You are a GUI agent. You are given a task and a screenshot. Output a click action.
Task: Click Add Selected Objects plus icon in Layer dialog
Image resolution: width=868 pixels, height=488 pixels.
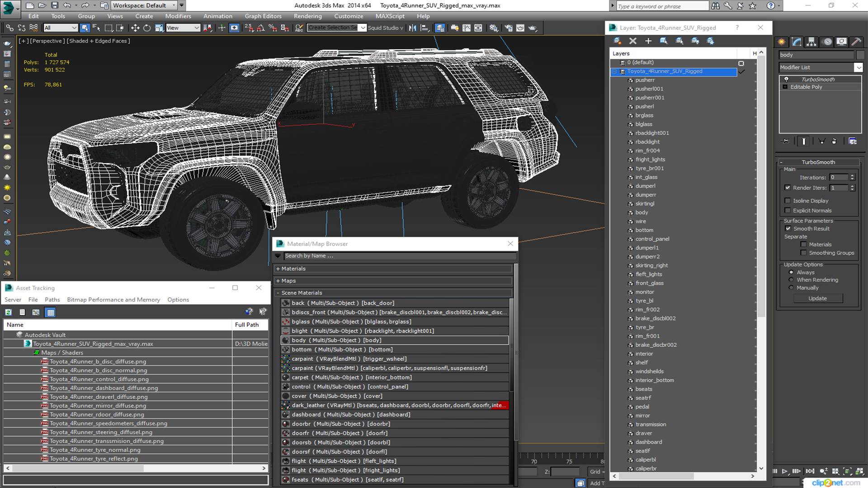(x=648, y=41)
